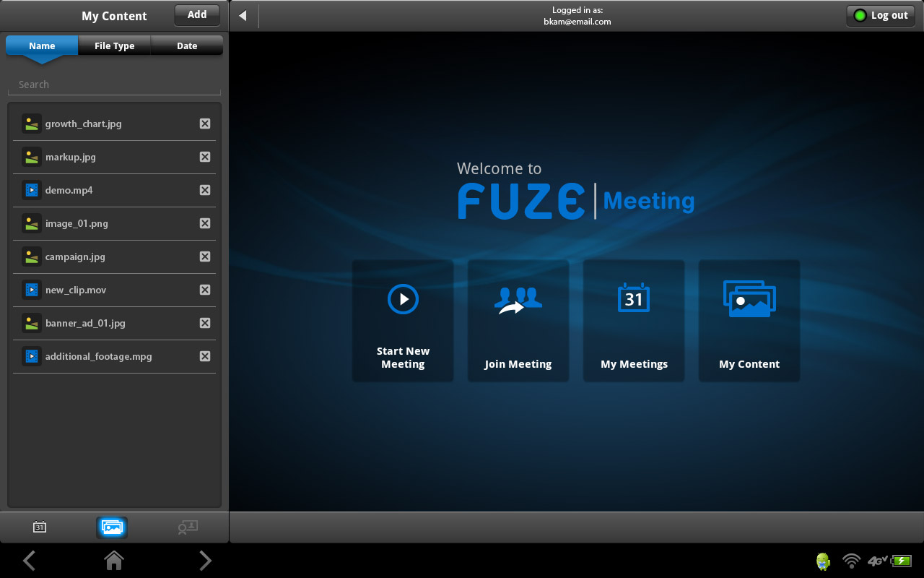924x578 pixels.
Task: Click the Start New Meeting play icon
Action: (403, 299)
